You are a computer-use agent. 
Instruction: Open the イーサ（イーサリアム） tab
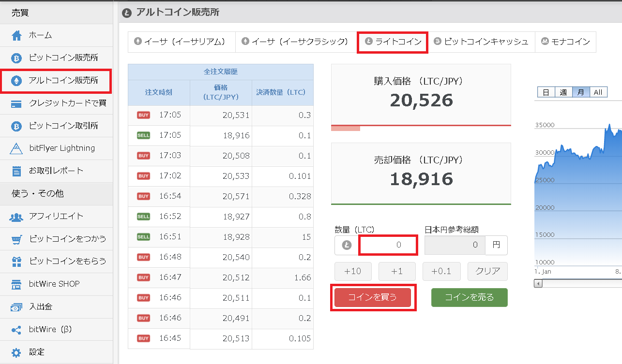point(182,42)
